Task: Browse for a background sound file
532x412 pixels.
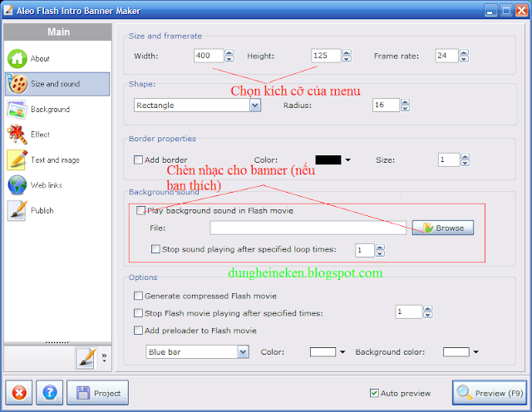Action: click(443, 228)
